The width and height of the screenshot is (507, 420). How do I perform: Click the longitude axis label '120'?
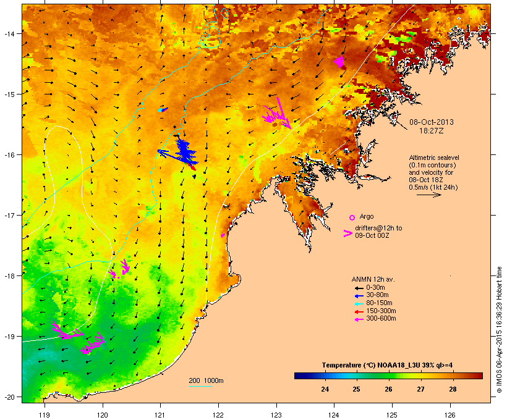pyautogui.click(x=103, y=415)
